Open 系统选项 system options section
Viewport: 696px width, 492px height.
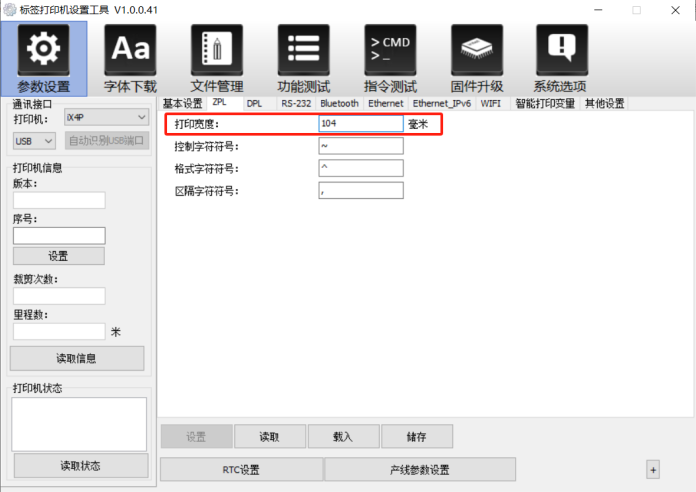pos(562,59)
